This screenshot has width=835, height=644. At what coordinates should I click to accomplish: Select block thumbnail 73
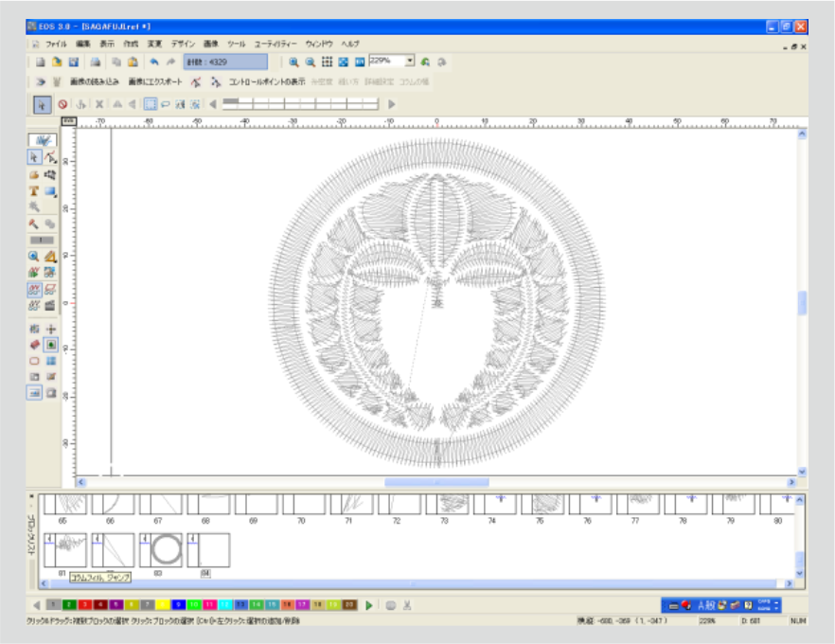(447, 504)
